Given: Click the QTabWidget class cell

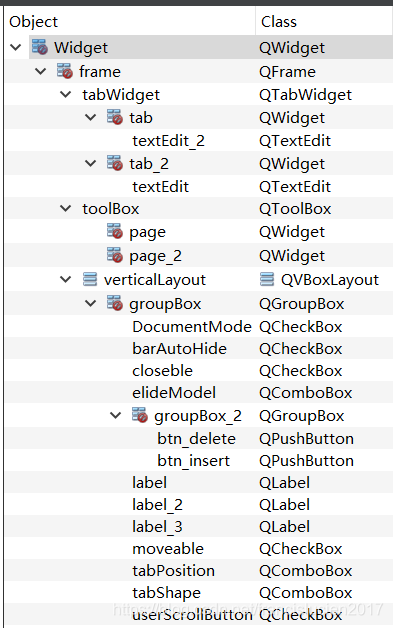Looking at the screenshot, I should [305, 95].
